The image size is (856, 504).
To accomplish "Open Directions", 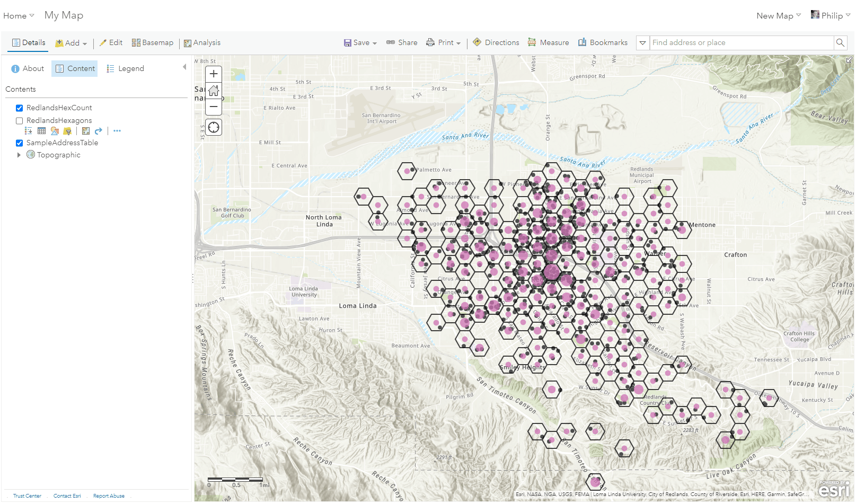I will (x=496, y=42).
